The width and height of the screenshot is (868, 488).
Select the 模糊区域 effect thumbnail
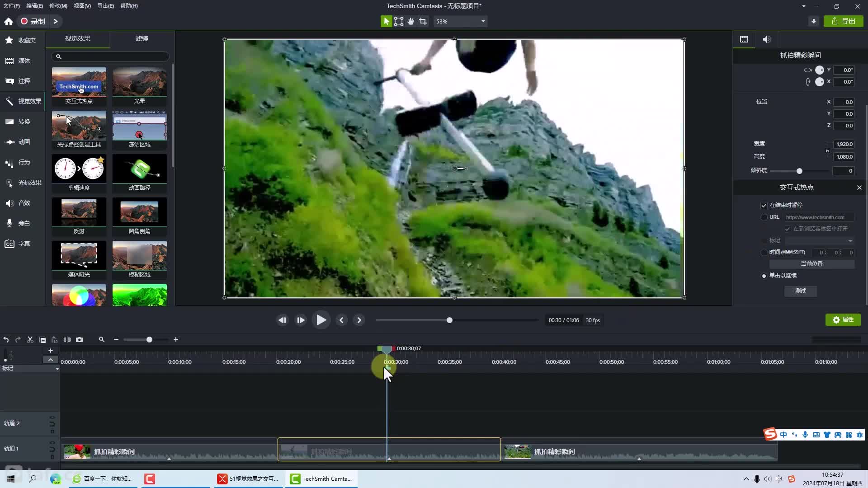coord(140,259)
